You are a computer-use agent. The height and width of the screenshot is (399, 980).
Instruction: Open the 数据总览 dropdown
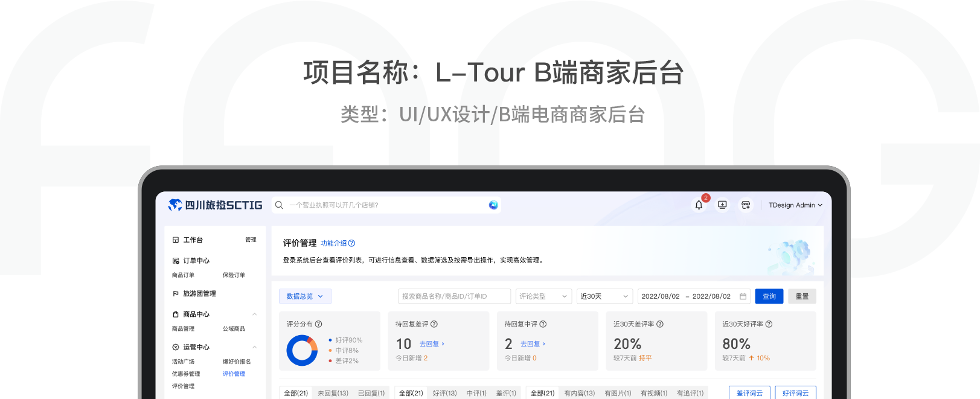click(x=305, y=296)
